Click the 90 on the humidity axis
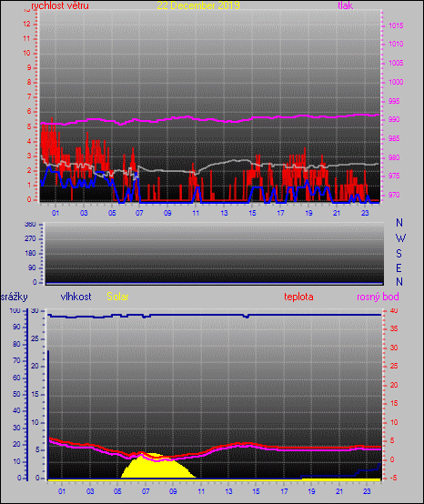This screenshot has height=504, width=424. [16, 327]
